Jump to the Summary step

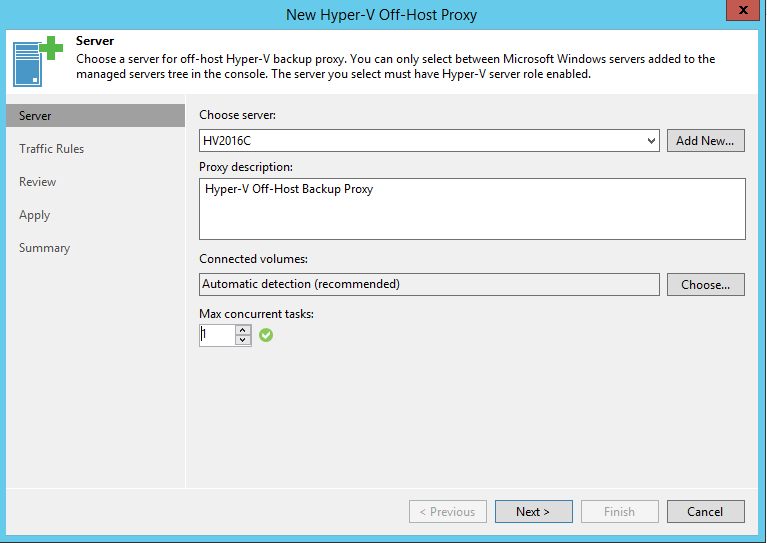point(45,248)
